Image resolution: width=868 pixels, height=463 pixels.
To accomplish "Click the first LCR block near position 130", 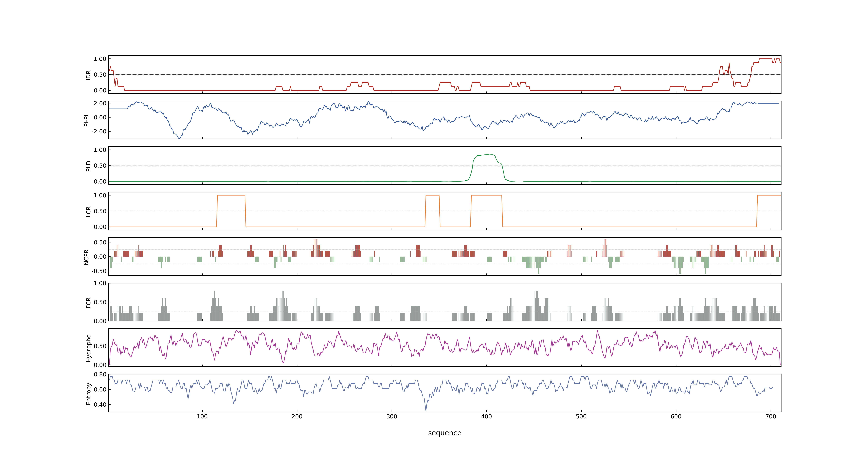I will pyautogui.click(x=231, y=195).
